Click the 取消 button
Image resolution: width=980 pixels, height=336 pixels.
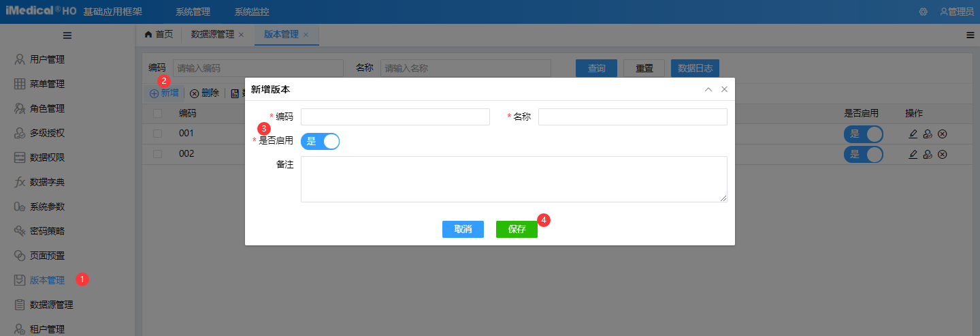pos(463,229)
